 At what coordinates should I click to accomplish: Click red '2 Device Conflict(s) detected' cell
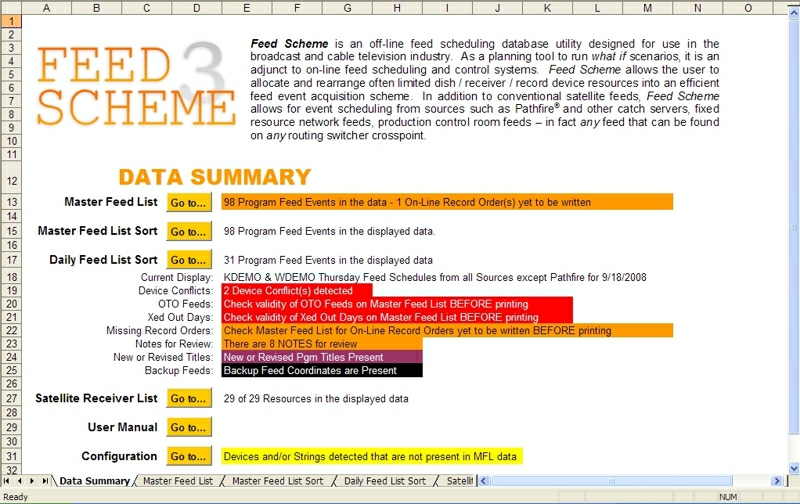(296, 290)
